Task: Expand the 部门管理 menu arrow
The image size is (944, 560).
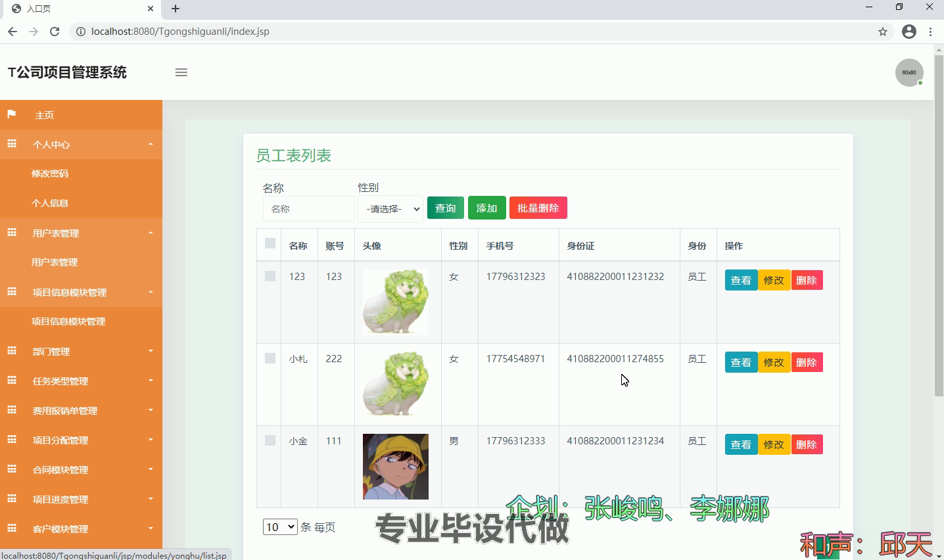Action: [151, 351]
